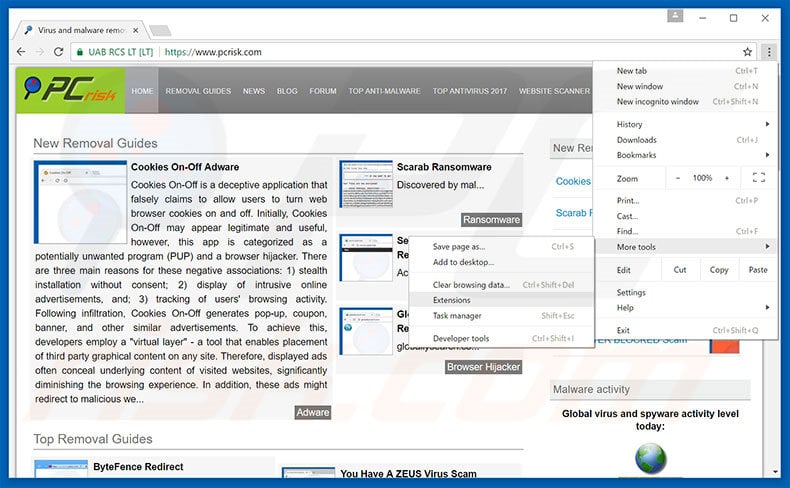
Task: Open the ByteFence Redirect guide link
Action: coord(138,467)
